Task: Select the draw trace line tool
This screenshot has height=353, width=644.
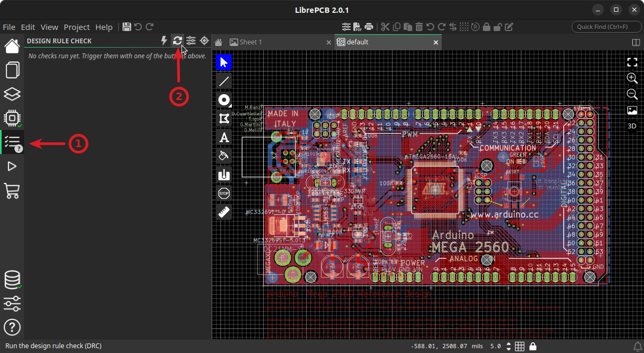Action: [x=224, y=81]
